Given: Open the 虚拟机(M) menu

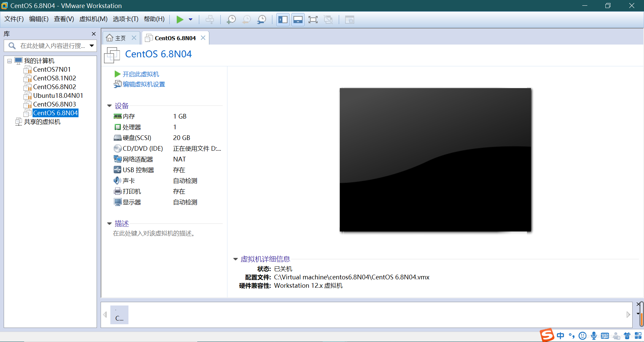Looking at the screenshot, I should (x=93, y=19).
